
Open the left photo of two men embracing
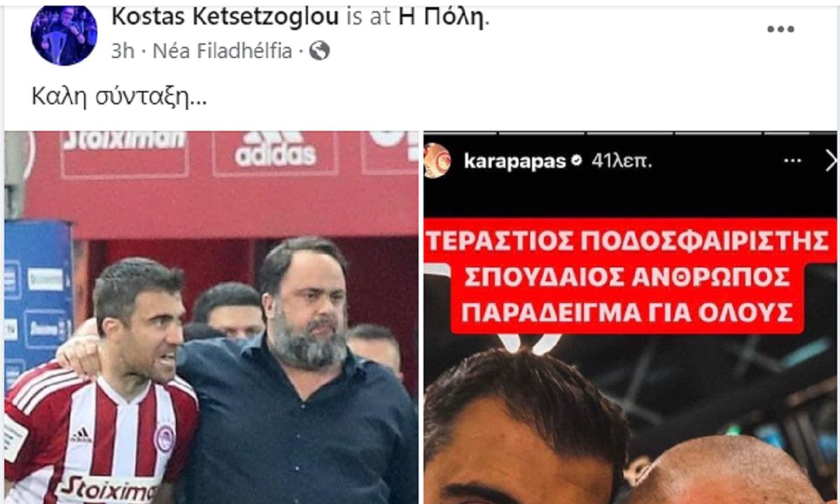pyautogui.click(x=211, y=317)
